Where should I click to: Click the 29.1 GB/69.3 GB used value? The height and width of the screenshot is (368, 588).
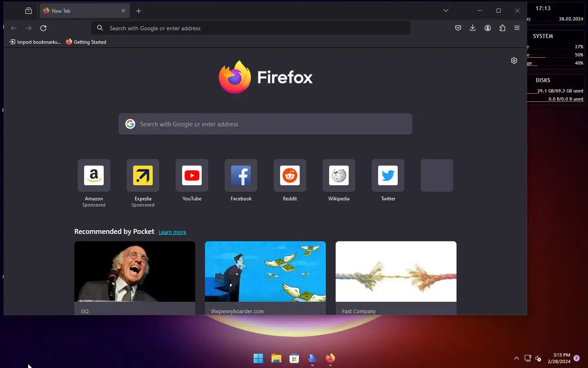coord(560,91)
